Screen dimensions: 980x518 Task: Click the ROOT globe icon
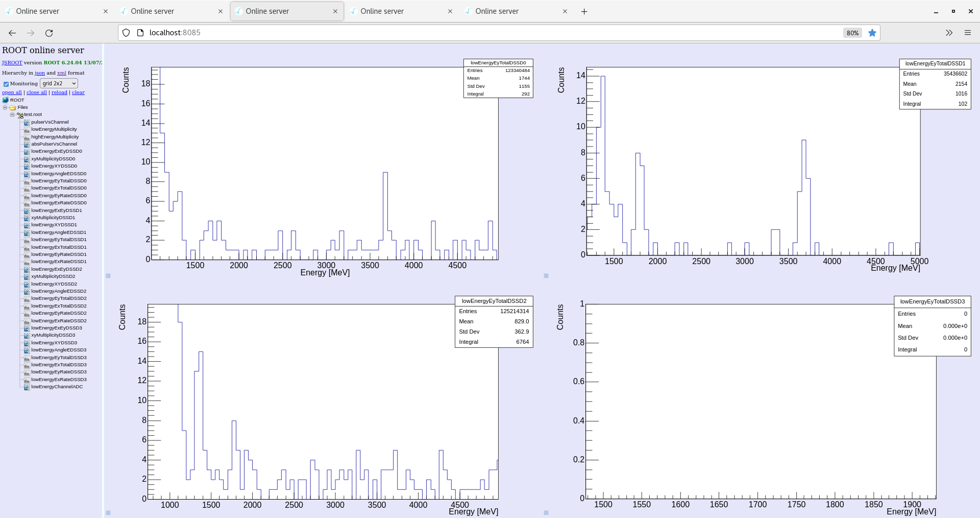point(6,100)
